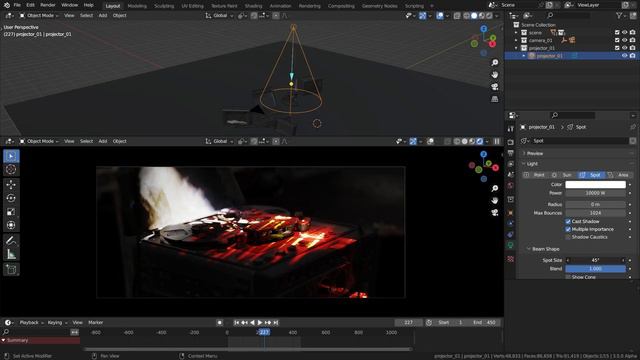Disable render camera icon for projector_01 collection
Screen dimensions: 640x360
[632, 48]
